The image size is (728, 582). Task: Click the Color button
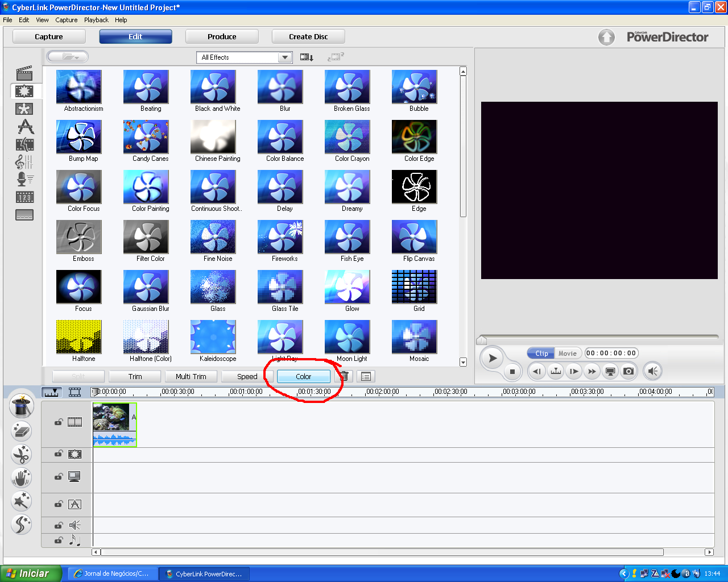[304, 376]
